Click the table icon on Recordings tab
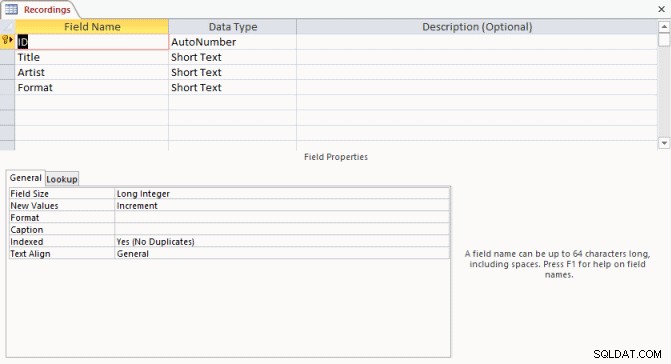This screenshot has height=364, width=671. pos(11,9)
